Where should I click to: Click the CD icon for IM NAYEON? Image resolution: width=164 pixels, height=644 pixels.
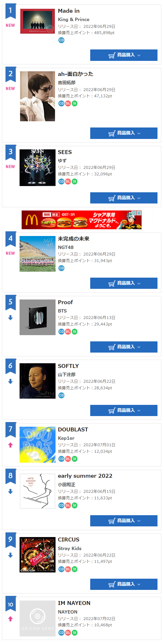(x=61, y=632)
